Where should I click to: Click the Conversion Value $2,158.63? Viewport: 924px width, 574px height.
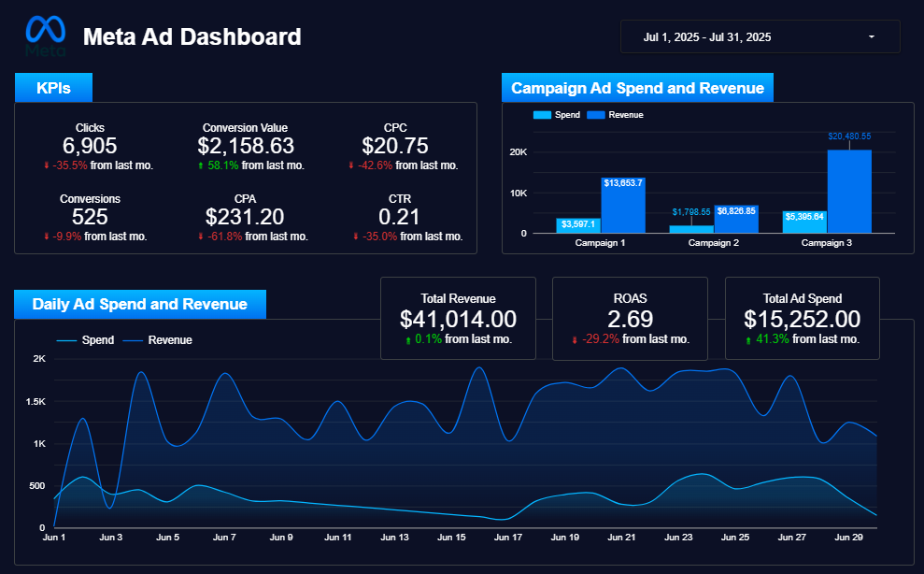click(246, 146)
